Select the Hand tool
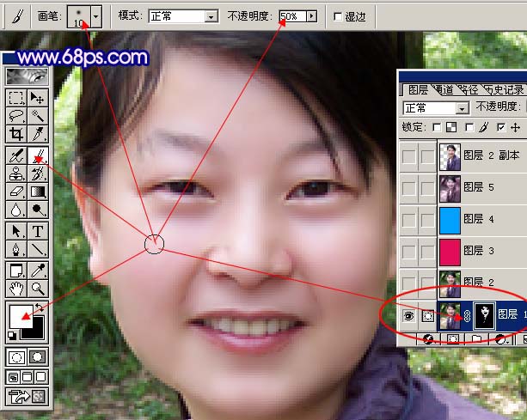The width and height of the screenshot is (527, 420). [x=16, y=289]
